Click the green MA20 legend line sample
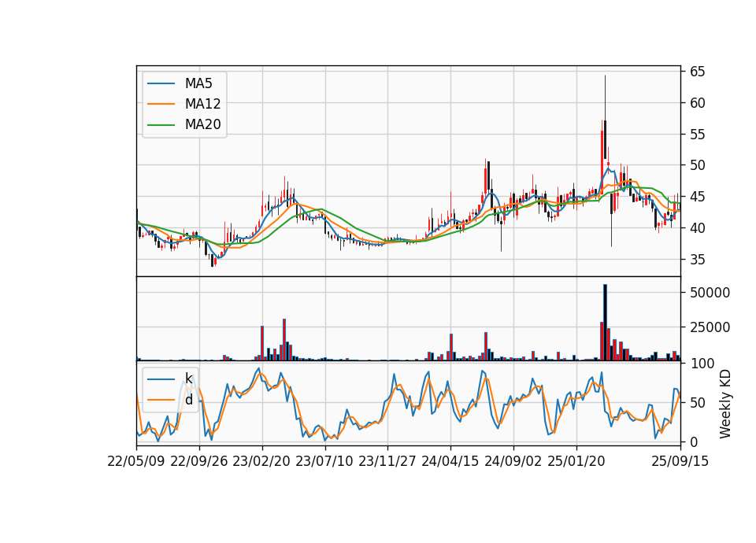The width and height of the screenshot is (756, 543). tap(161, 124)
